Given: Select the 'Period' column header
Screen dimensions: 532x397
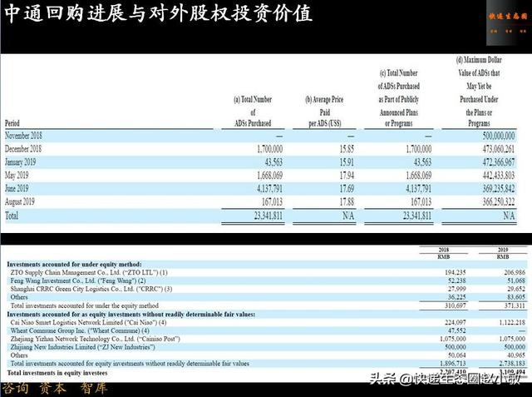Looking at the screenshot, I should pos(12,123).
